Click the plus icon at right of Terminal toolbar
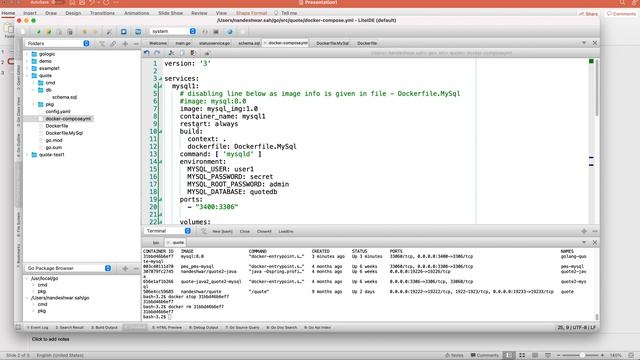Viewport: 640px width, 360px height. click(x=584, y=231)
